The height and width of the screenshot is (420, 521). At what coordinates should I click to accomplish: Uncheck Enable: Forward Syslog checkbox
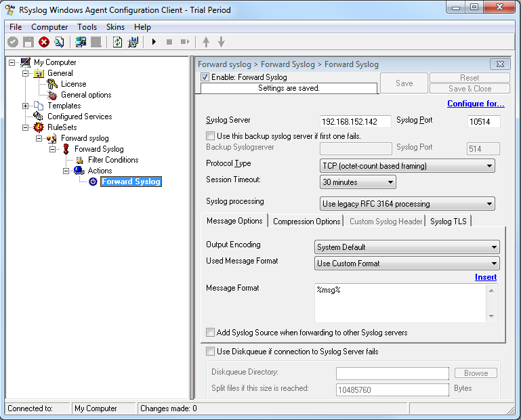tap(205, 77)
